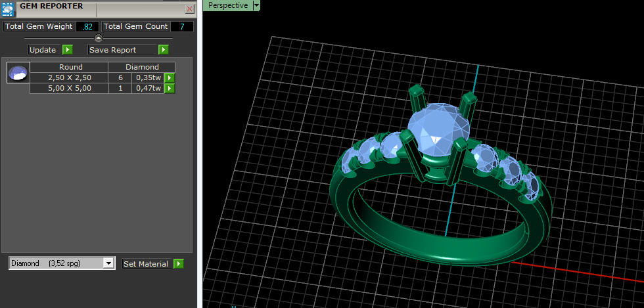Collapse the panel using the round arrow handle
644x308 pixels.
pyautogui.click(x=99, y=38)
